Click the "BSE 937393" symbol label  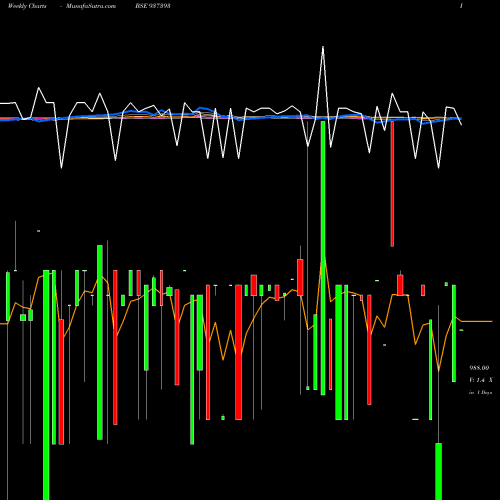[x=153, y=6]
